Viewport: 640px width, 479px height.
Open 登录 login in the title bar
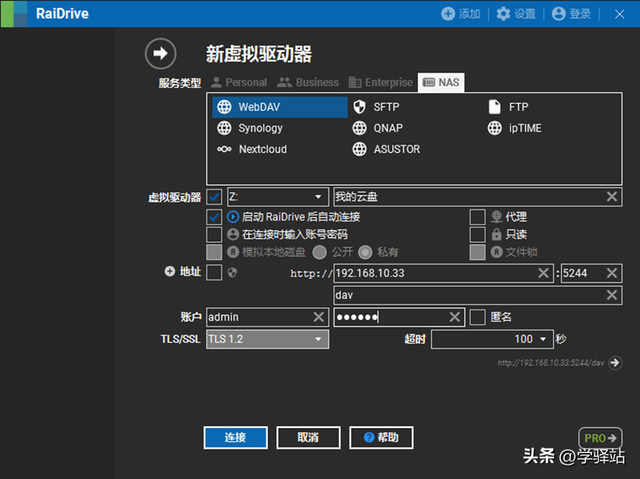[x=571, y=14]
